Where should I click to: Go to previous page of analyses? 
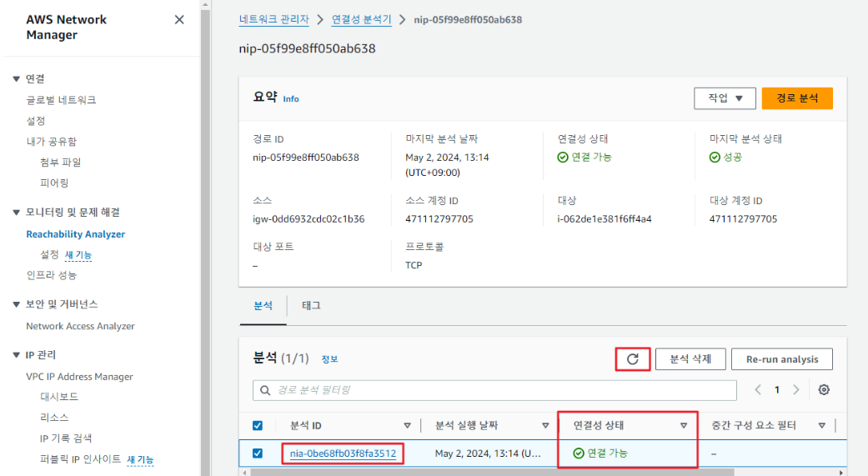coord(758,389)
